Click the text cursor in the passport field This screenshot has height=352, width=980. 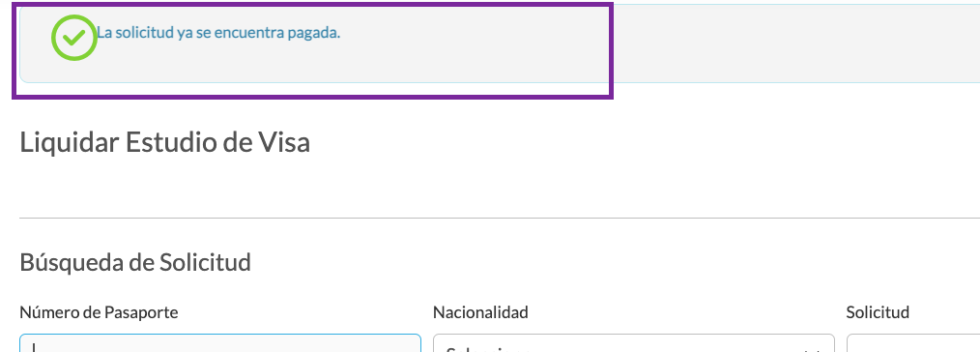34,347
